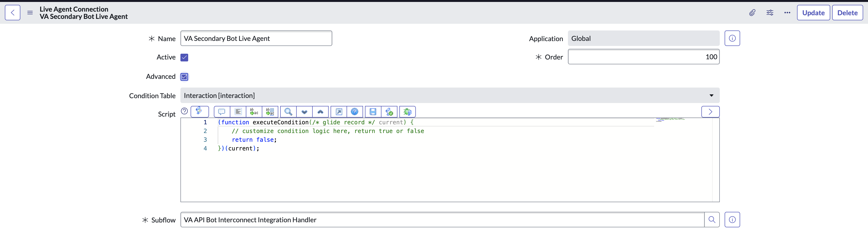Toggle full screen script editor icon
The height and width of the screenshot is (237, 868).
(339, 112)
